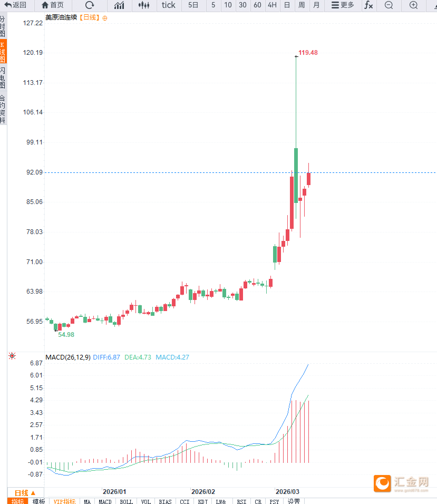Select the 60 minute period

coord(257,5)
